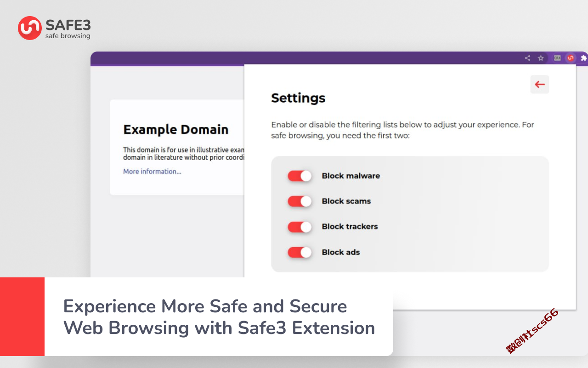Click the Block ads label

tap(341, 252)
